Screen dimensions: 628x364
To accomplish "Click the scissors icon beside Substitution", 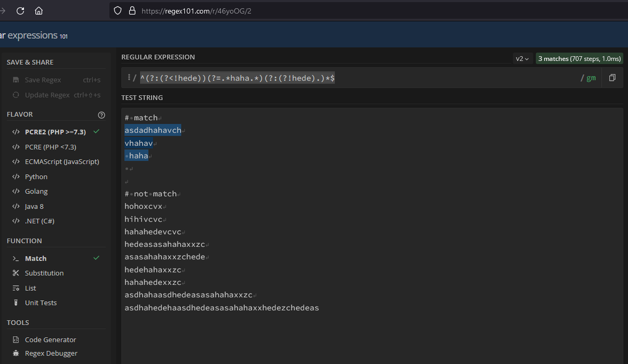I will [15, 273].
